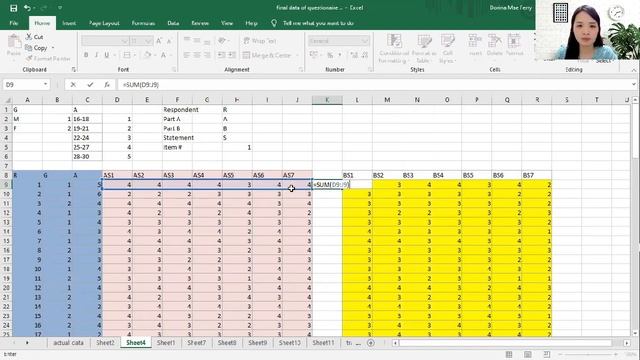The width and height of the screenshot is (640, 360).
Task: Switch to the Review ribbon tab
Action: [x=200, y=23]
